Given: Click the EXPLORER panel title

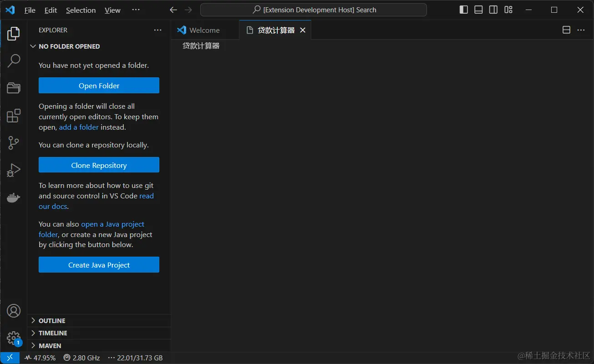Looking at the screenshot, I should pos(53,30).
